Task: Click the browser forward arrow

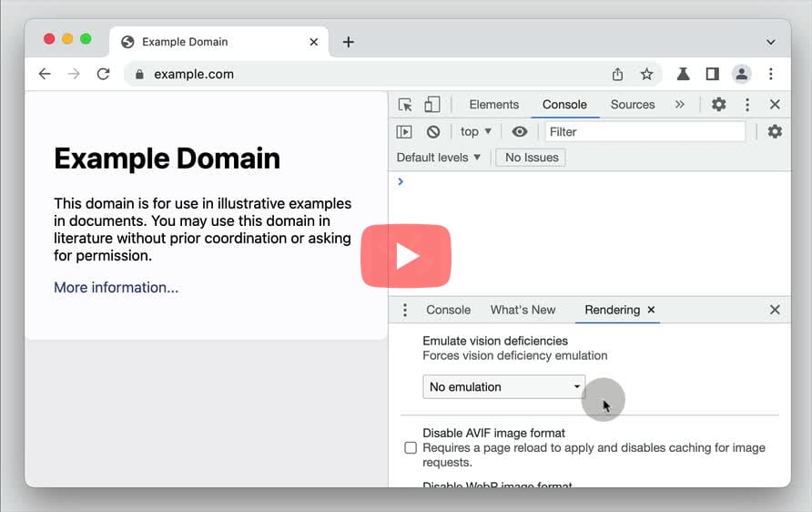Action: [x=74, y=74]
